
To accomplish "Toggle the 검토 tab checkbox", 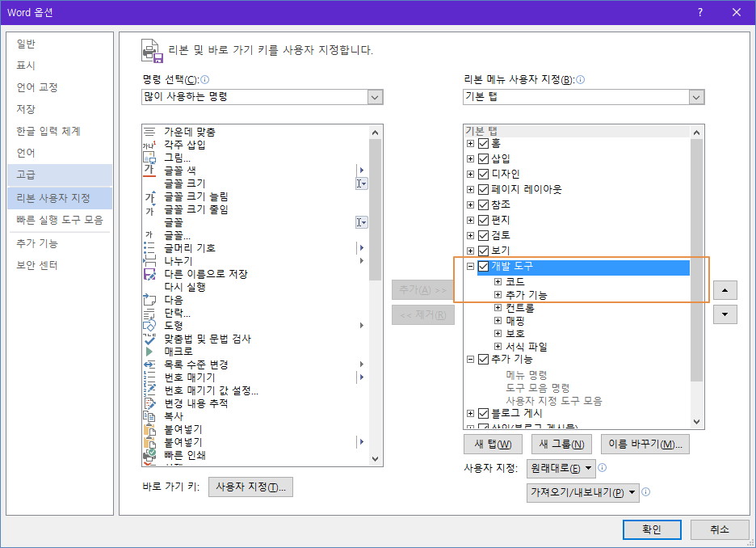I will [483, 236].
